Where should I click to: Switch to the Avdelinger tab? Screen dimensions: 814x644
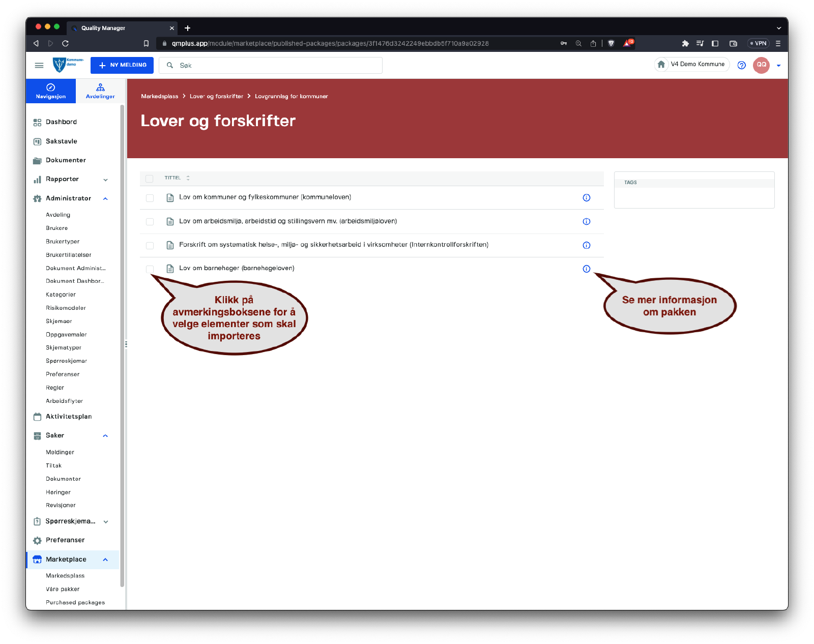(100, 91)
